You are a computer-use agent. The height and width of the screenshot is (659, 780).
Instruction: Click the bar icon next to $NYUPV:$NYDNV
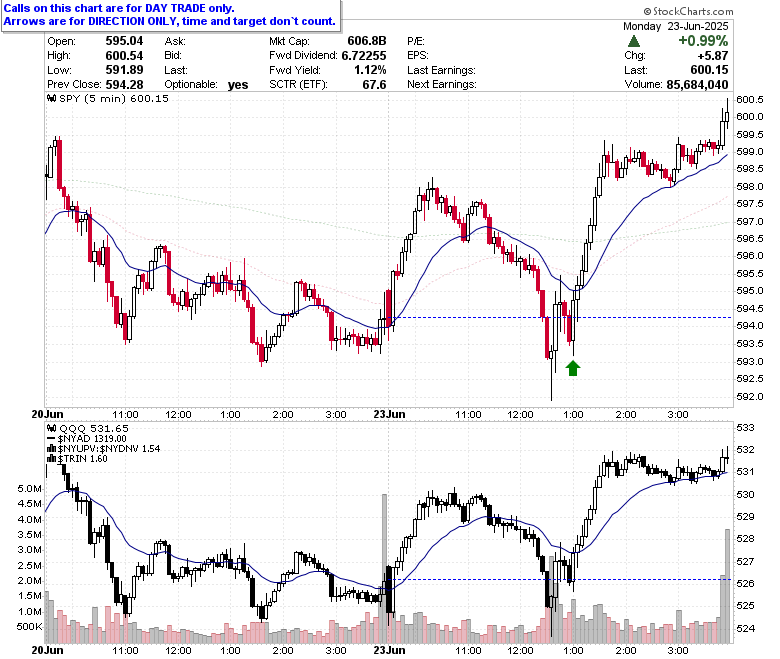[51, 449]
